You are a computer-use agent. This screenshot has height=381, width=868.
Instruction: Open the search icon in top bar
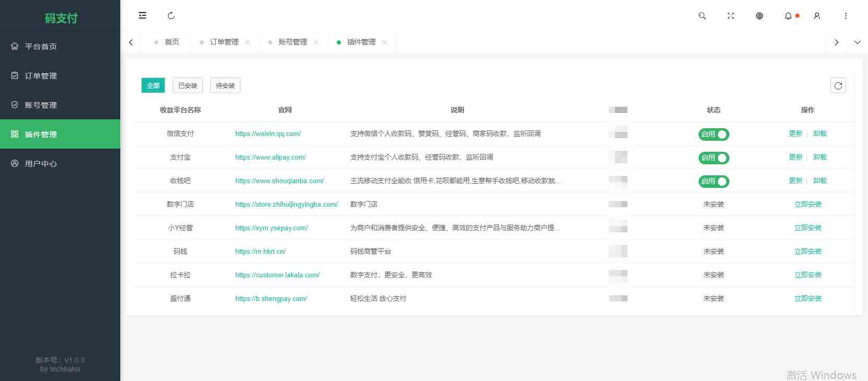pyautogui.click(x=702, y=16)
